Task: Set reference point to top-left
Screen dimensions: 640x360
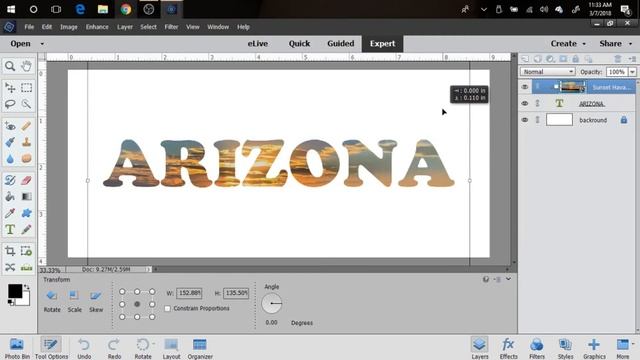Action: [x=122, y=291]
